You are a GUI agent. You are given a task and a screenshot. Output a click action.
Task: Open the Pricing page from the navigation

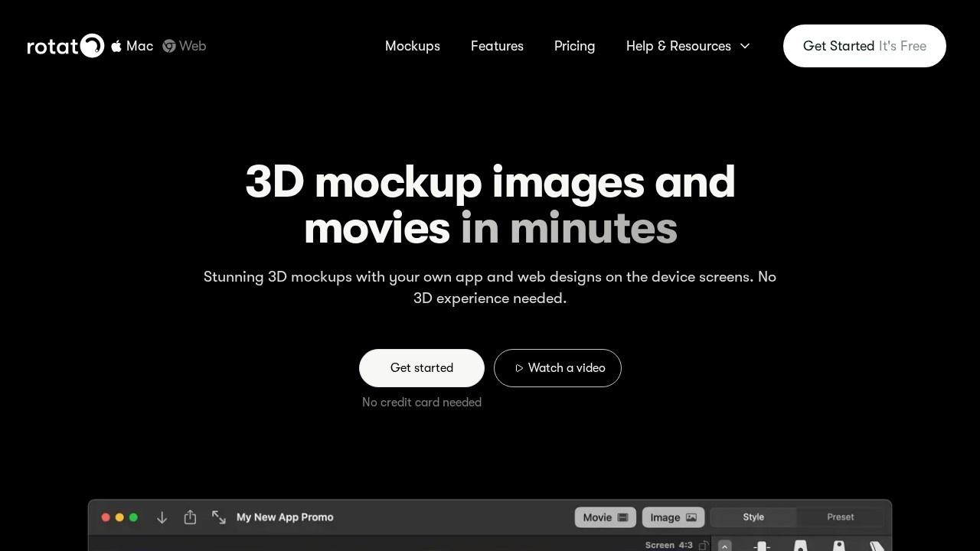pyautogui.click(x=574, y=46)
